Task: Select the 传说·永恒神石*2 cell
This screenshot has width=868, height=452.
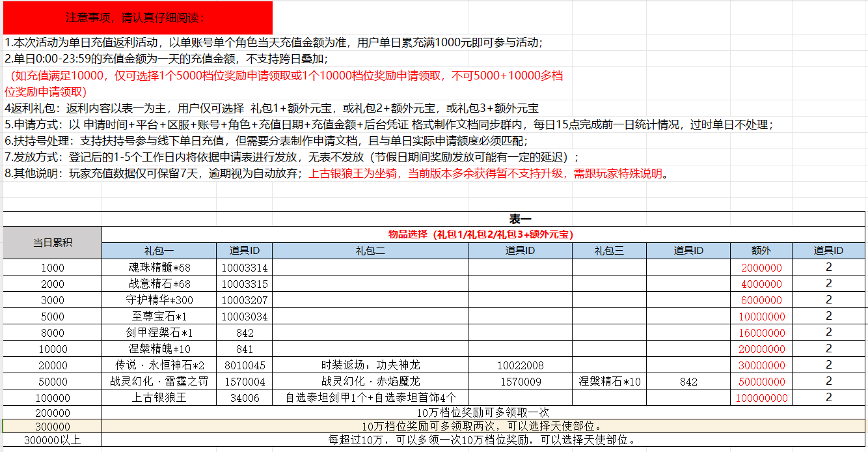Action: point(159,365)
